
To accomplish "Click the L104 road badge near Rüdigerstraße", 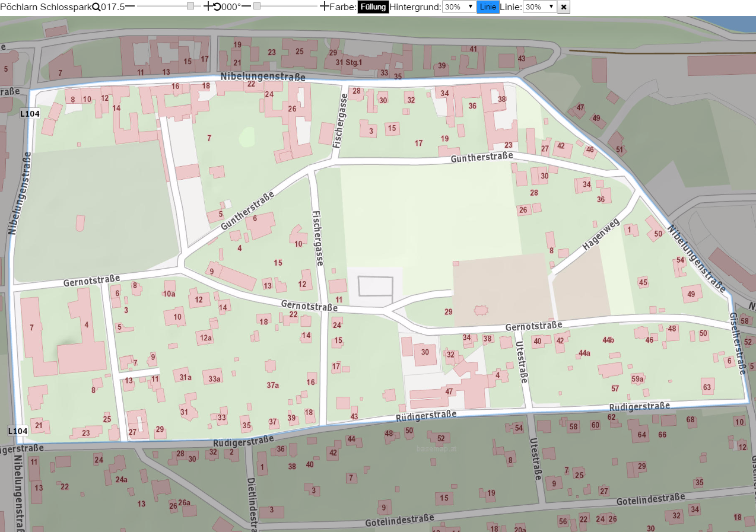I will tap(17, 431).
